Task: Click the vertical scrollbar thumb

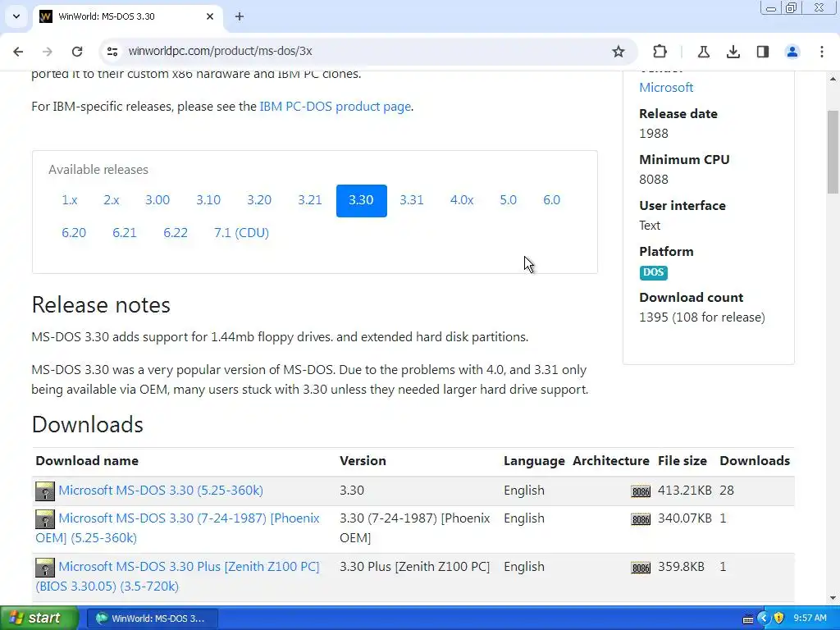Action: tap(833, 152)
